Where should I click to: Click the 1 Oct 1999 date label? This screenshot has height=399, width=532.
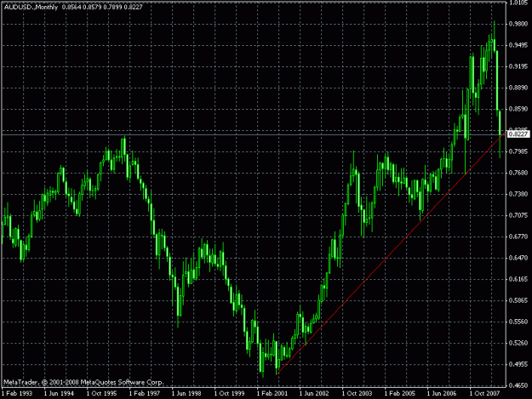[229, 394]
